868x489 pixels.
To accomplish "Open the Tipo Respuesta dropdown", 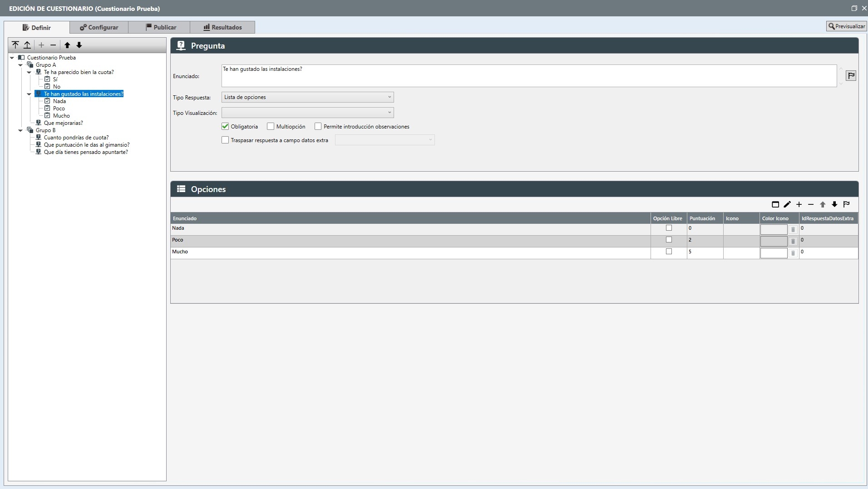I will click(x=307, y=97).
